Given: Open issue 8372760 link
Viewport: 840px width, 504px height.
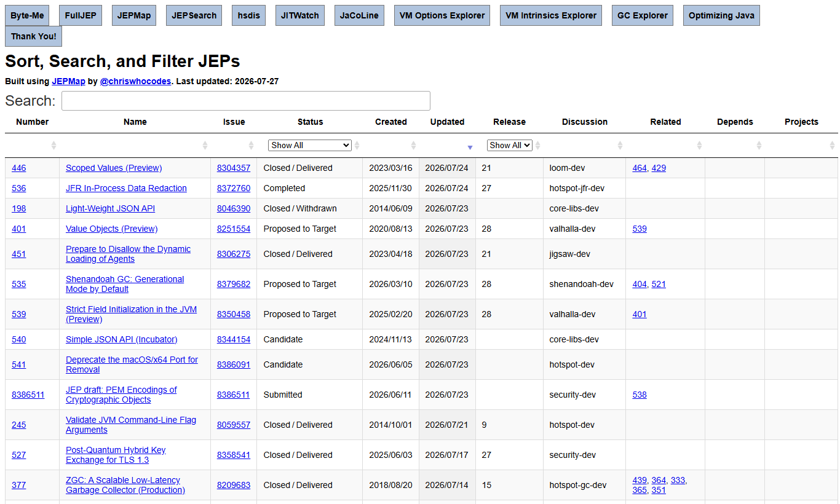Looking at the screenshot, I should coord(234,188).
